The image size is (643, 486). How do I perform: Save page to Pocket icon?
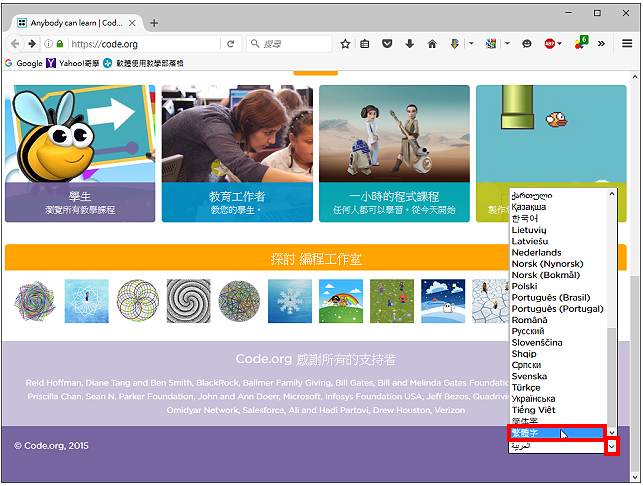[387, 43]
